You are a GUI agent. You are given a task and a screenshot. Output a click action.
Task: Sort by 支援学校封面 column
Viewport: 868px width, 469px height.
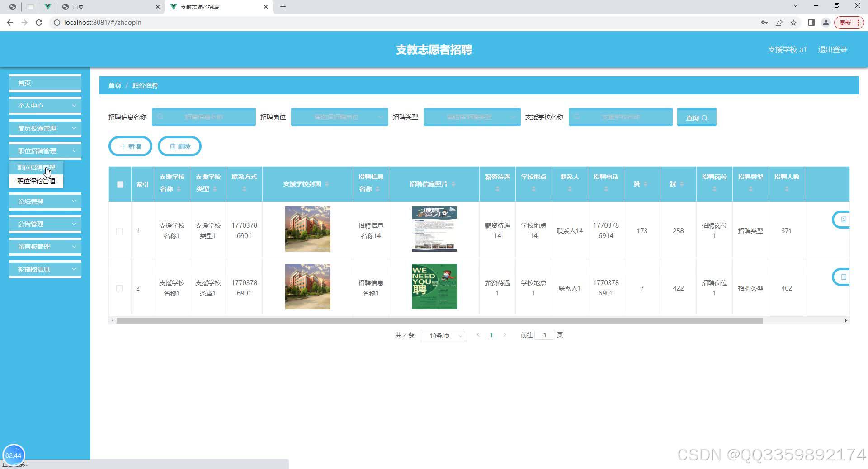click(327, 184)
